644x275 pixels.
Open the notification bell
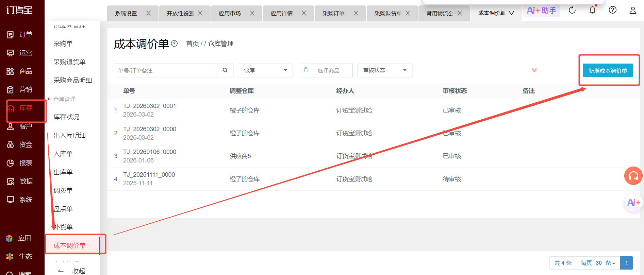(592, 10)
